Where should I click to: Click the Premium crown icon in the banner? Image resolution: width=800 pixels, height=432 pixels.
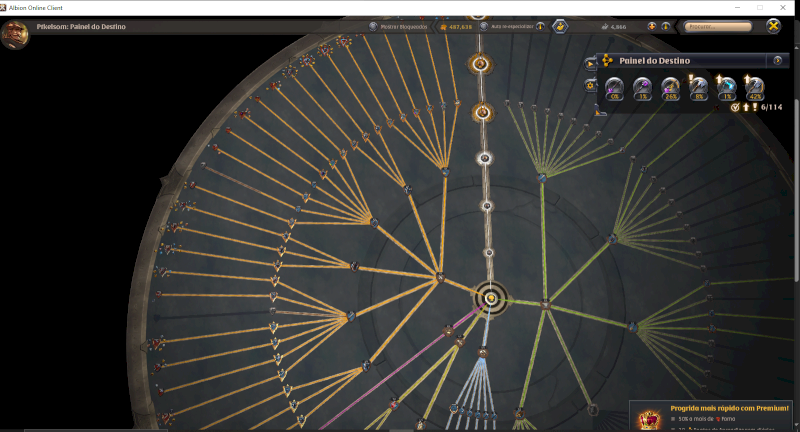[649, 420]
